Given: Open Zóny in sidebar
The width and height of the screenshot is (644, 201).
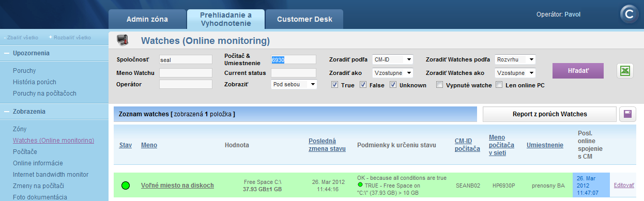Looking at the screenshot, I should (x=20, y=129).
